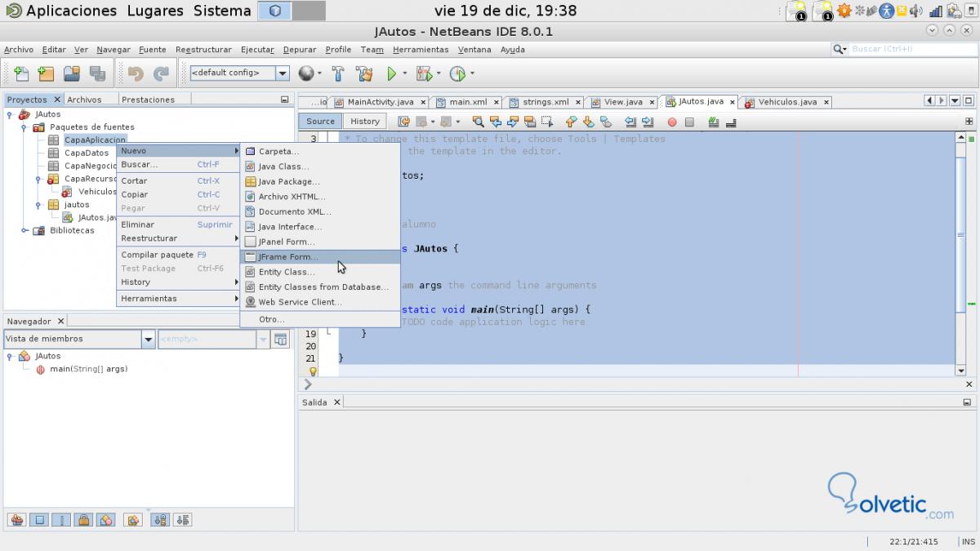Click the Debug Project icon
Screen dimensions: 980x551
coord(424,73)
